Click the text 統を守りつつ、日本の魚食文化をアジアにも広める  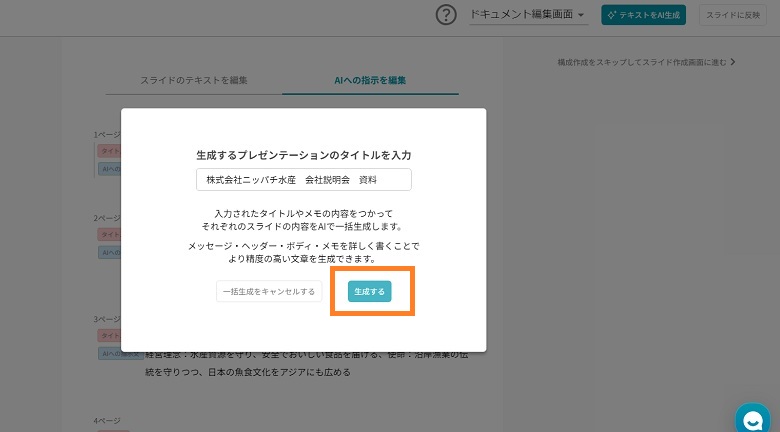248,372
